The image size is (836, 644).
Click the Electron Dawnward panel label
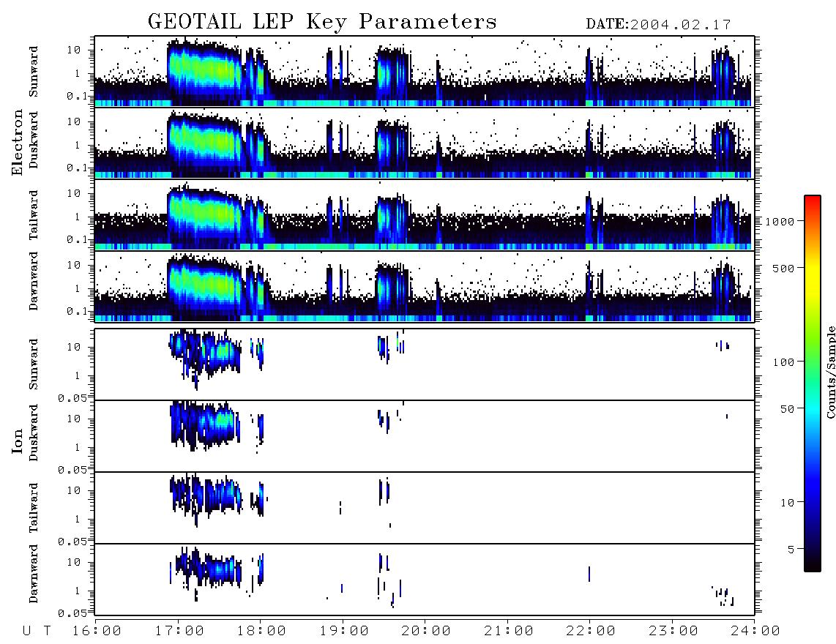[x=34, y=282]
